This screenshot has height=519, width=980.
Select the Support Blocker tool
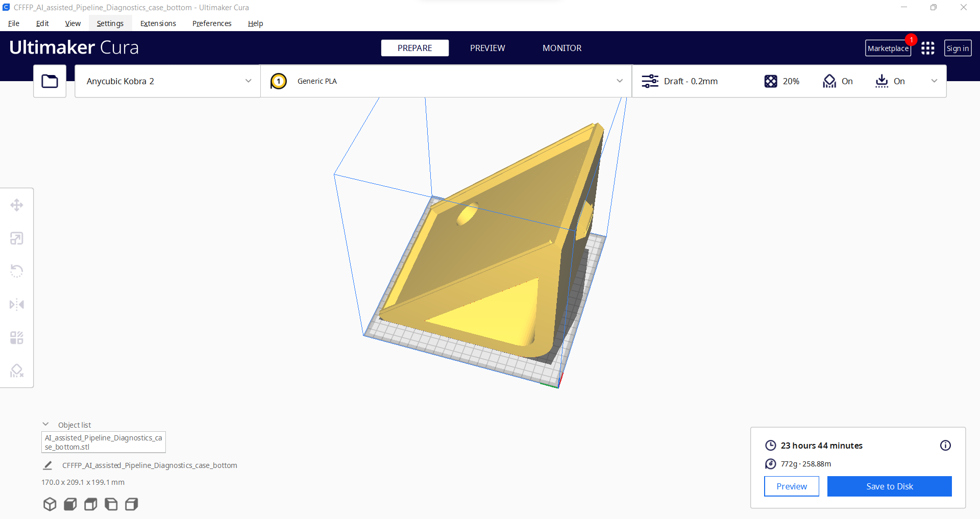tap(17, 370)
